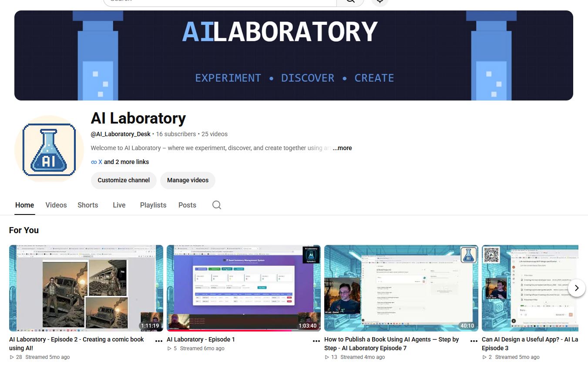Switch to the Videos tab
Screen dimensions: 588x365
[x=56, y=205]
